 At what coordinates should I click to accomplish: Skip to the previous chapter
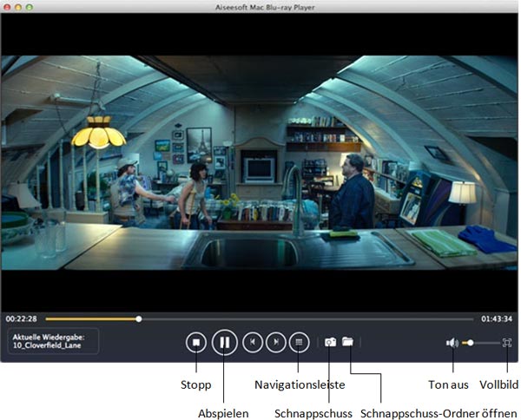click(x=253, y=342)
